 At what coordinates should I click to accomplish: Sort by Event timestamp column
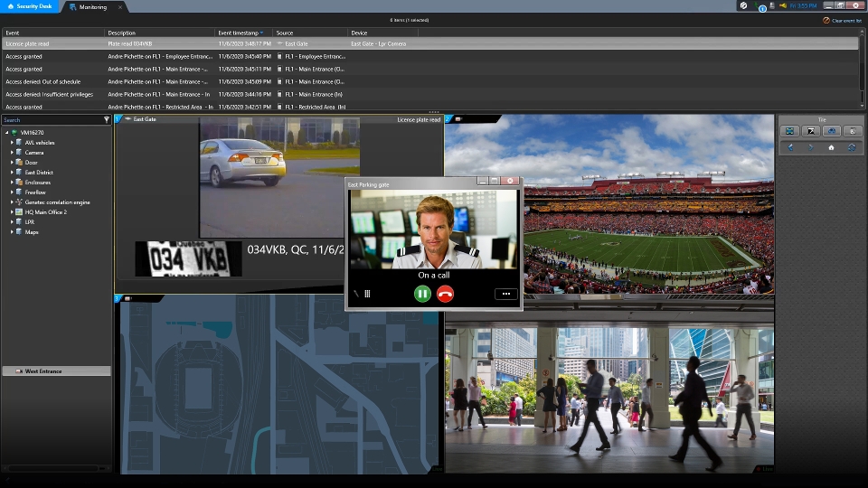240,33
